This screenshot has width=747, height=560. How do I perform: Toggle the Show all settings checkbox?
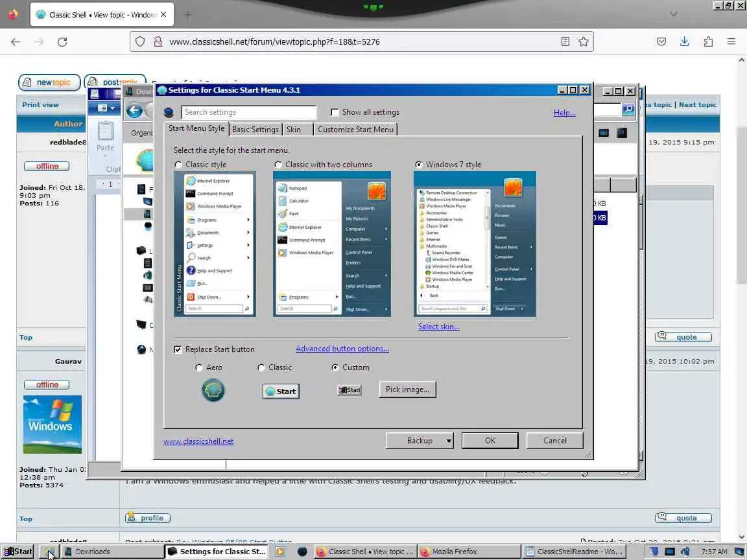coord(335,112)
